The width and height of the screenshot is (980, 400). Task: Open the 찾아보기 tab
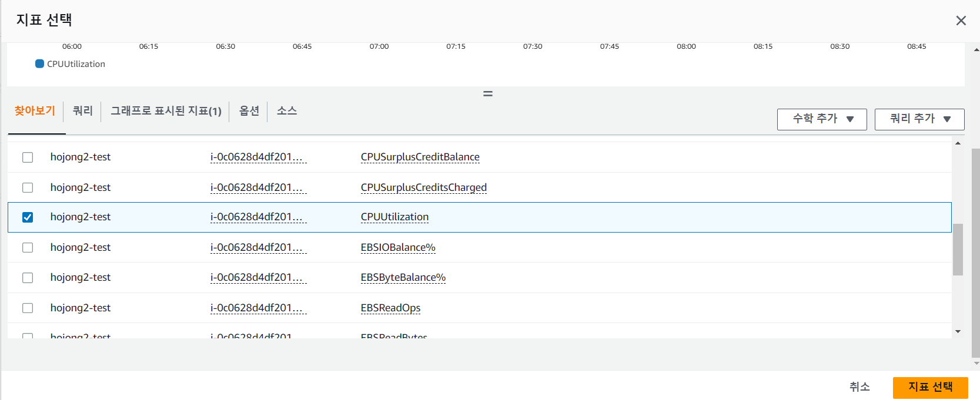click(x=35, y=110)
